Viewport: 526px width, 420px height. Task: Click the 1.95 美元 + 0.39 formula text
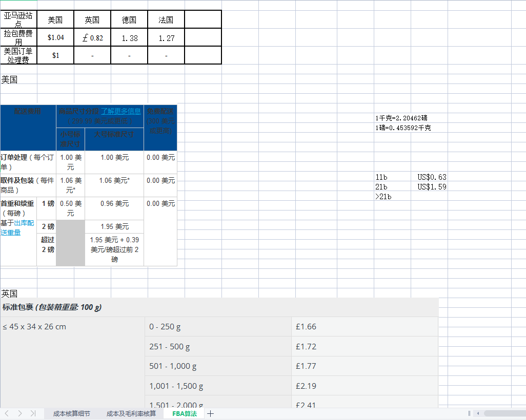[x=114, y=249]
